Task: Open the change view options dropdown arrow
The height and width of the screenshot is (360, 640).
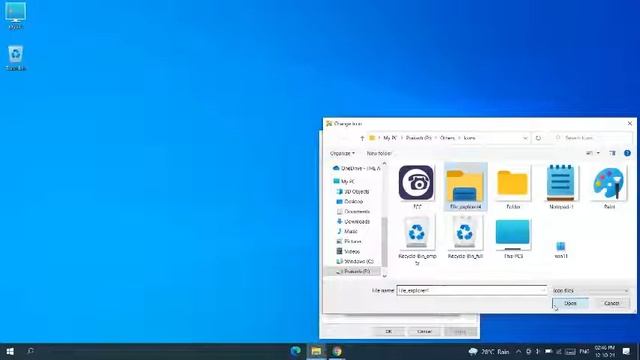Action: tap(598, 153)
